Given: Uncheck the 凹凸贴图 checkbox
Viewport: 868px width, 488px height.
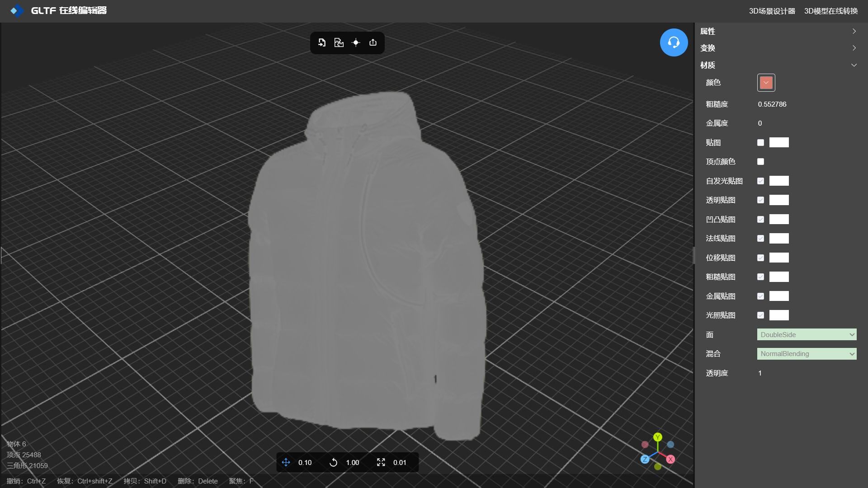Looking at the screenshot, I should point(760,220).
